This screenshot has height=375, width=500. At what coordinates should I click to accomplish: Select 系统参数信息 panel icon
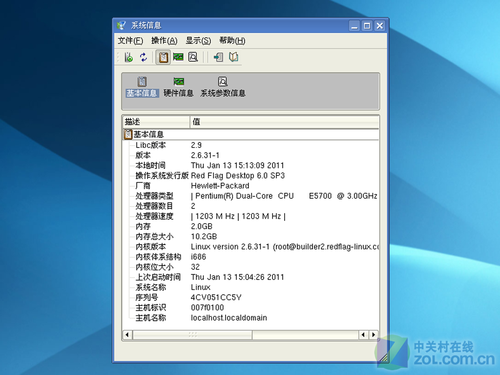pos(223,87)
